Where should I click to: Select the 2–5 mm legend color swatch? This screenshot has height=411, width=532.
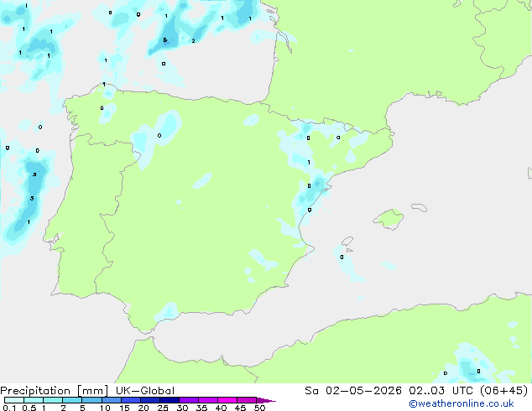click(x=72, y=400)
